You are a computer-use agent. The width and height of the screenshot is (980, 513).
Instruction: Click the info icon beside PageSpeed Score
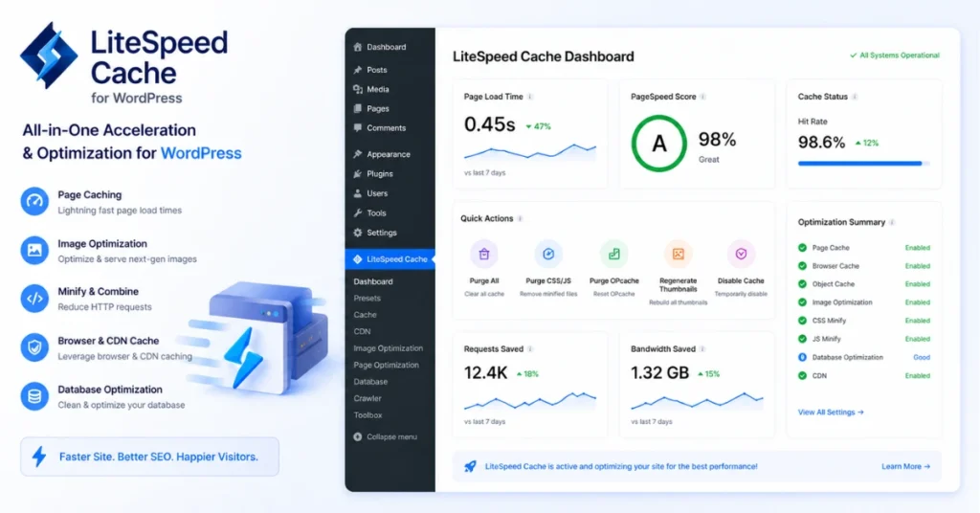click(703, 97)
